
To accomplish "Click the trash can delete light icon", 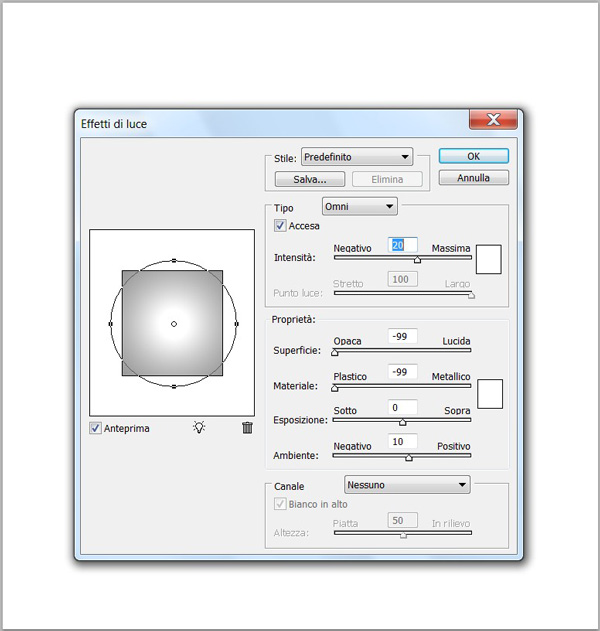I will pos(247,427).
